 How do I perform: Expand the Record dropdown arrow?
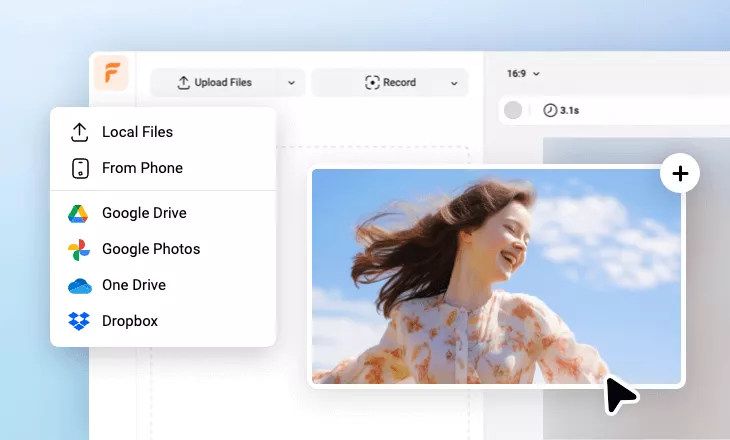click(454, 83)
